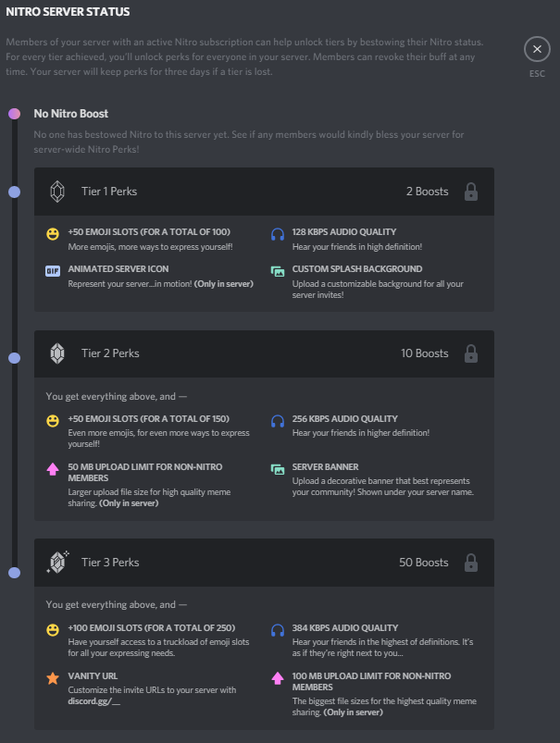The image size is (560, 743).
Task: Select the Tier 1 Perks header
Action: click(x=264, y=192)
